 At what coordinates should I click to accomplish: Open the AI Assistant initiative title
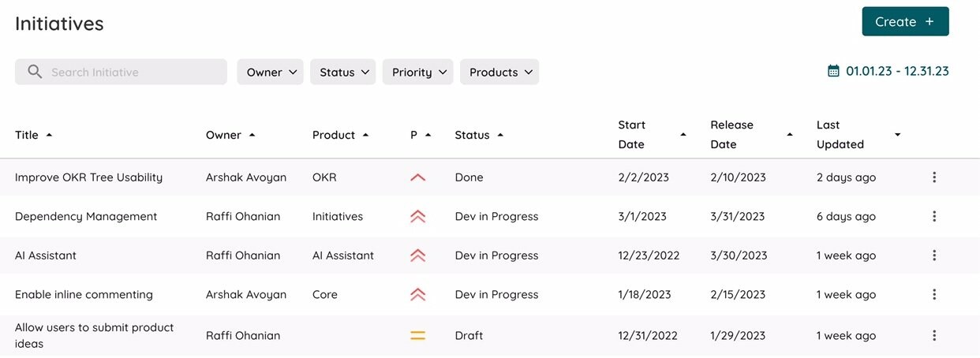tap(46, 255)
